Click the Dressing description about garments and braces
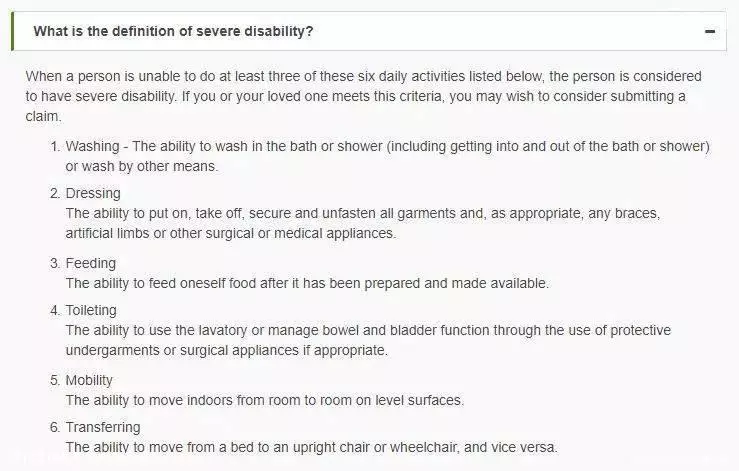This screenshot has width=739, height=471. (x=363, y=223)
